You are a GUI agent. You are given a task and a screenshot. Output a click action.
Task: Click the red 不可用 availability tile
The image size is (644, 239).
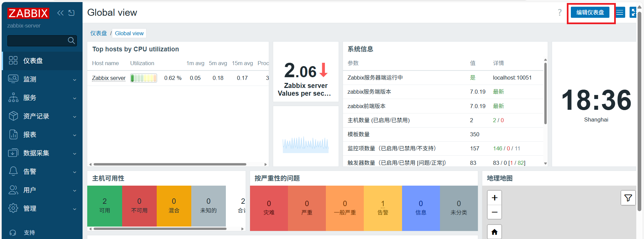click(x=139, y=206)
